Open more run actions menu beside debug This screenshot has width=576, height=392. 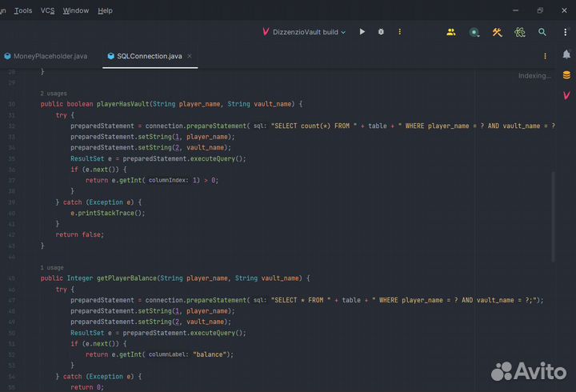pyautogui.click(x=400, y=32)
